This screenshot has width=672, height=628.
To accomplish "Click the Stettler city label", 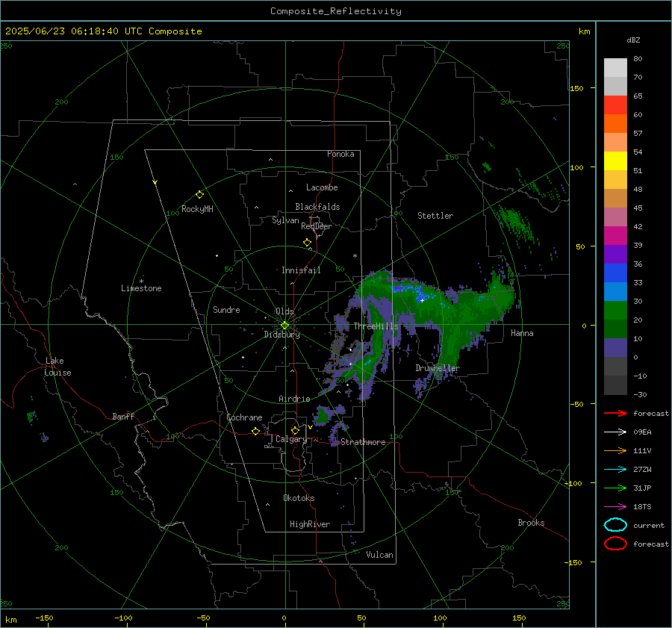I will coord(435,216).
